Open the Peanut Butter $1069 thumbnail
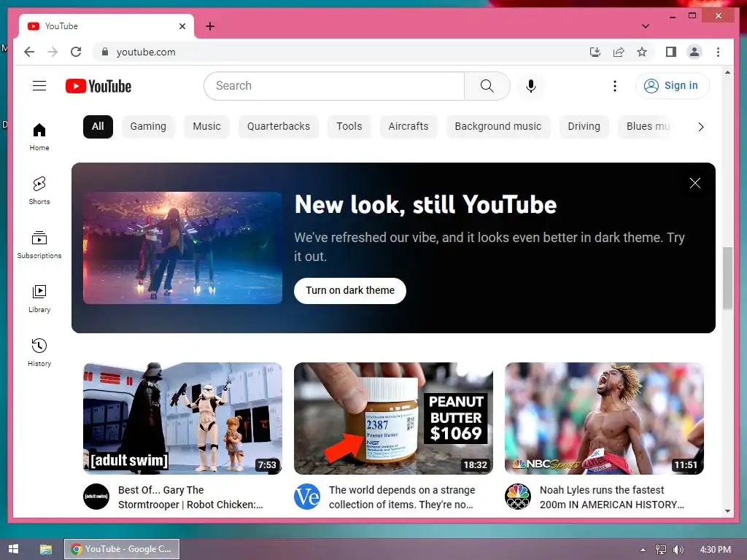 click(x=393, y=418)
